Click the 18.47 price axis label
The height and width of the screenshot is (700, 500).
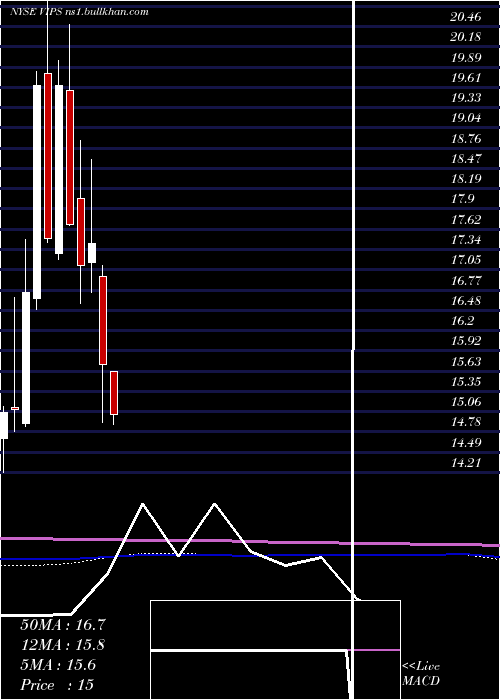tap(466, 159)
